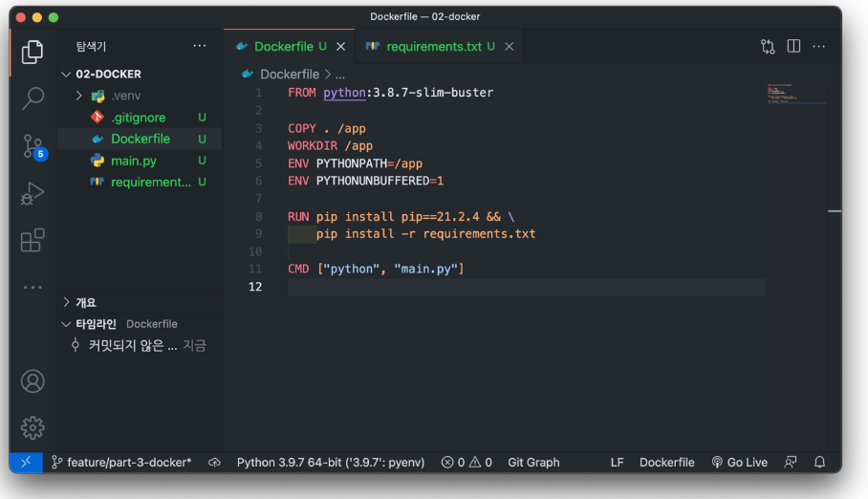The width and height of the screenshot is (868, 499).
Task: Click the WORKDIR instruction on line 4
Action: 313,145
